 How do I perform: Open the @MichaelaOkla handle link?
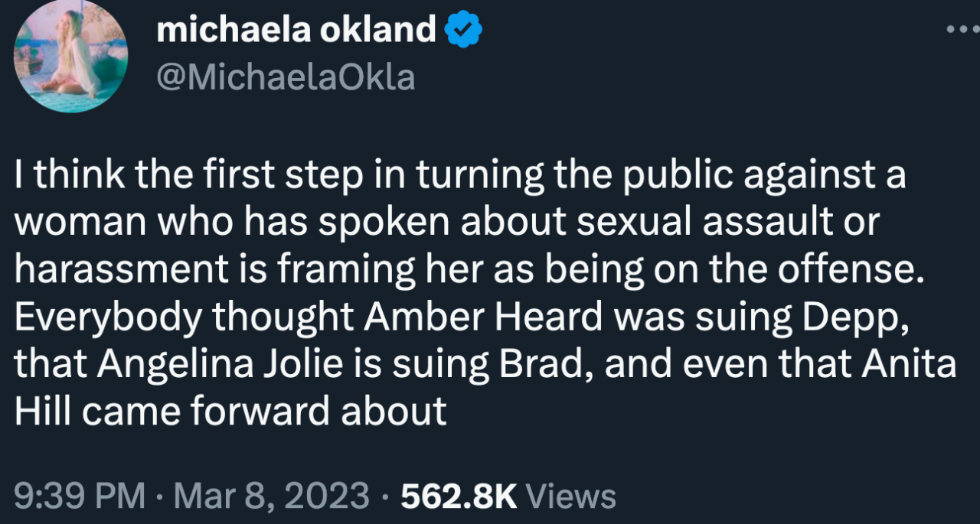(286, 77)
